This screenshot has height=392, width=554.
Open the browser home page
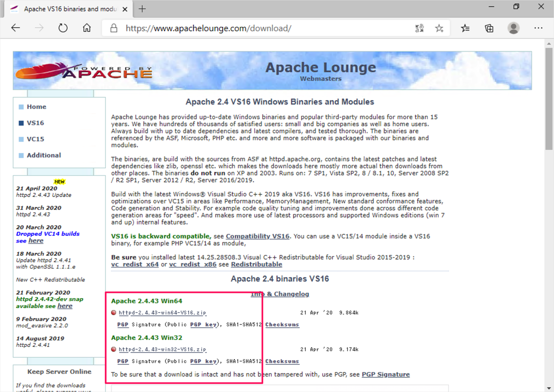(x=87, y=28)
